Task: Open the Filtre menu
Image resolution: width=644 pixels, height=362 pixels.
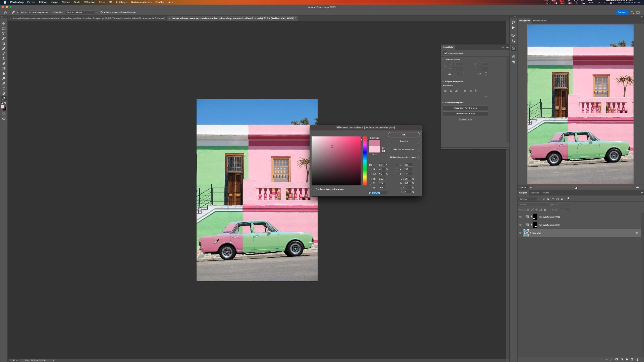Action: (x=101, y=2)
